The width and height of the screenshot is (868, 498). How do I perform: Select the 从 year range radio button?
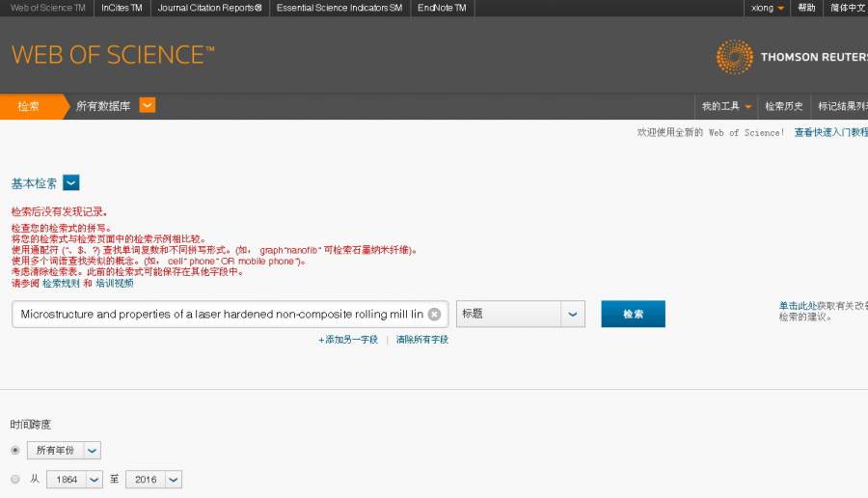click(x=15, y=479)
